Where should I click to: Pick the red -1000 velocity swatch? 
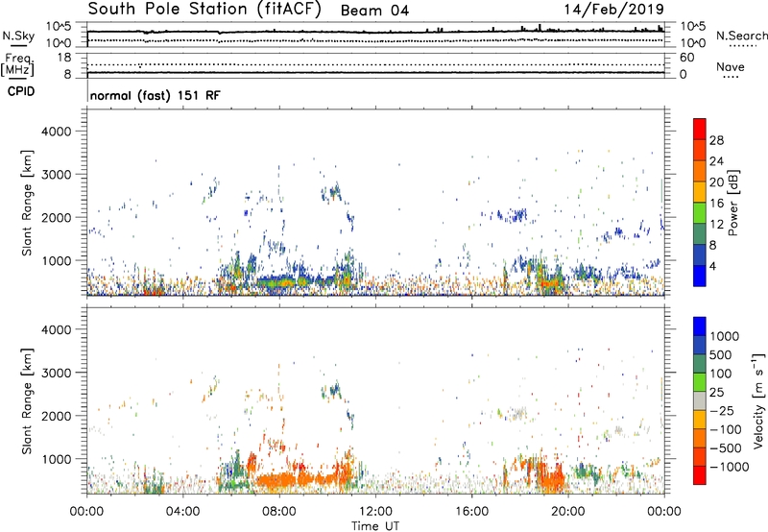[x=700, y=475]
